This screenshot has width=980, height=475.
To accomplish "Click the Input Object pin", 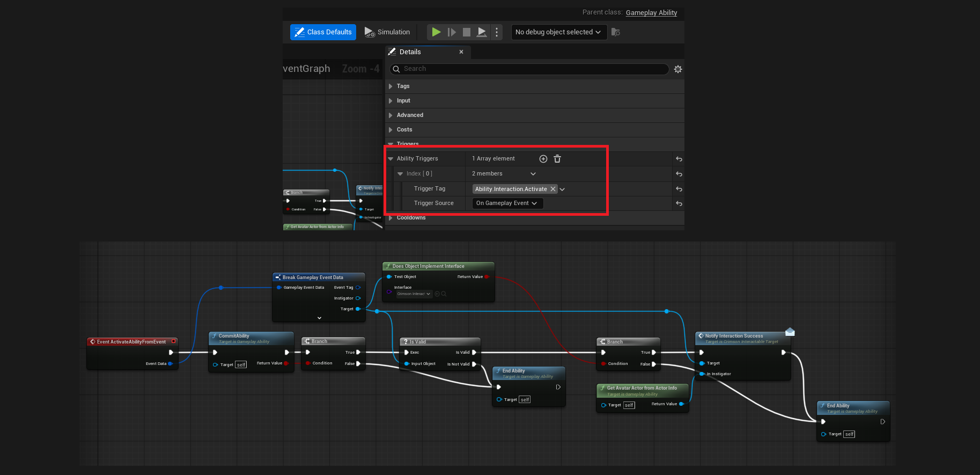I will (x=407, y=364).
